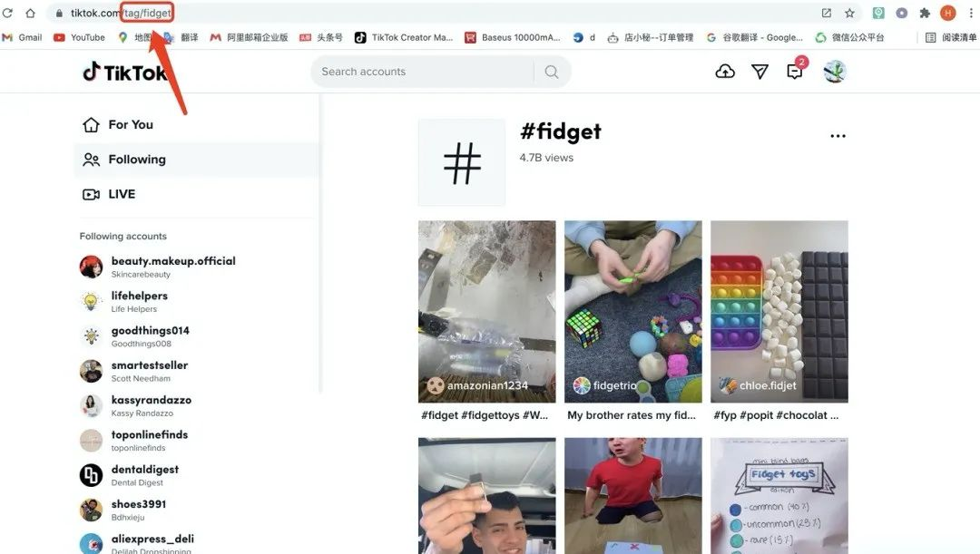Open the inbox notifications icon
980x554 pixels.
pos(794,72)
